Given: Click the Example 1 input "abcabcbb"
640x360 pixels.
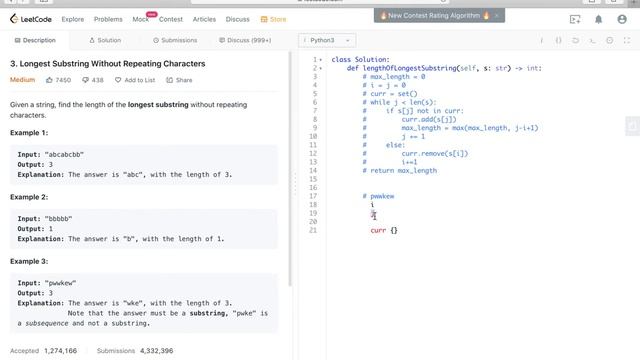Looking at the screenshot, I should coord(64,154).
